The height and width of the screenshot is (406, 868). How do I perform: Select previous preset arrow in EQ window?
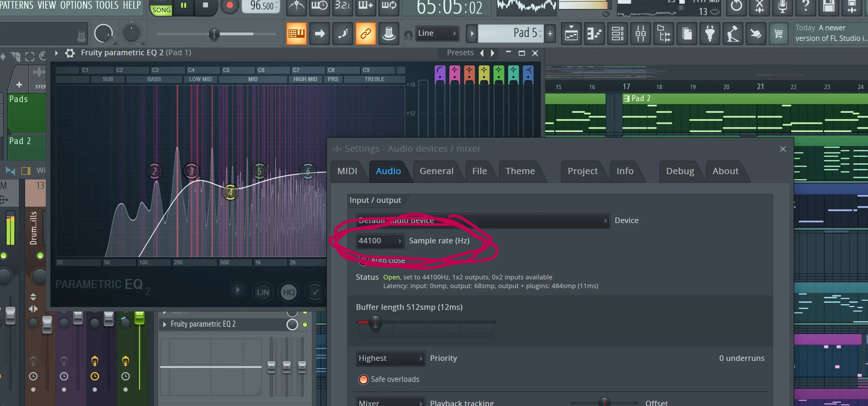(482, 53)
